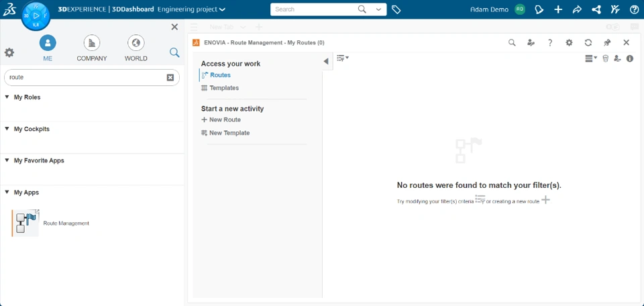Click the top Search input field
644x306 pixels.
pos(314,9)
